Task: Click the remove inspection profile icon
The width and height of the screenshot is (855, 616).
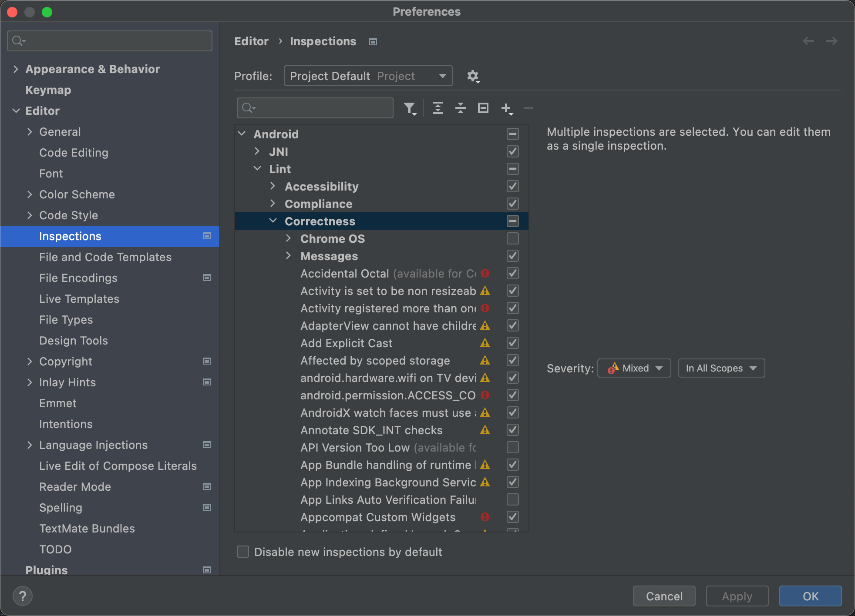Action: point(529,108)
